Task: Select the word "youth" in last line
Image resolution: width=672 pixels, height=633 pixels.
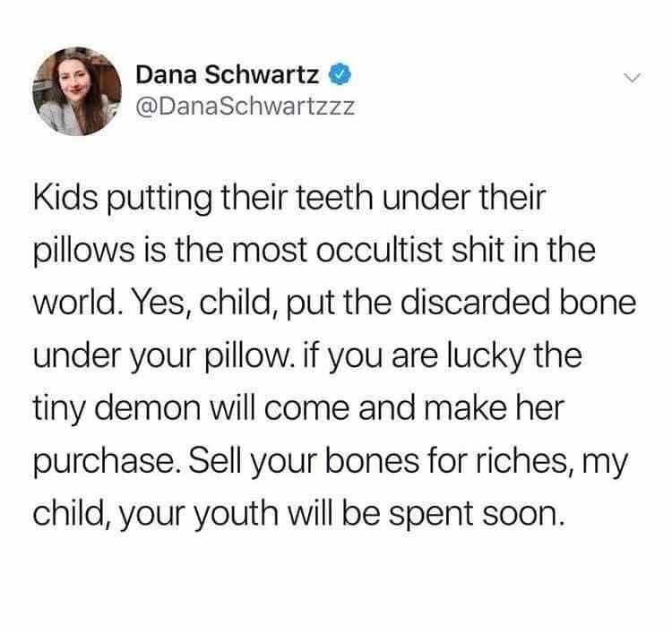Action: (x=236, y=514)
